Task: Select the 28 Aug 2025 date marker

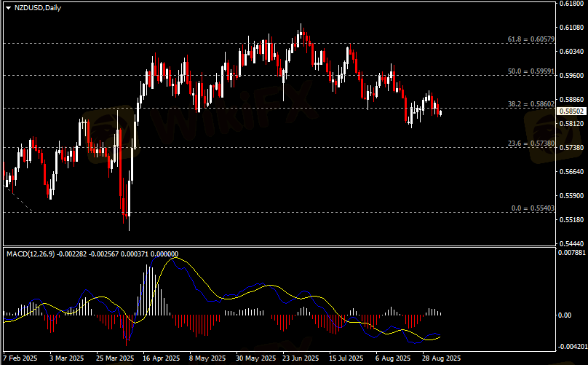Action: coord(442,358)
